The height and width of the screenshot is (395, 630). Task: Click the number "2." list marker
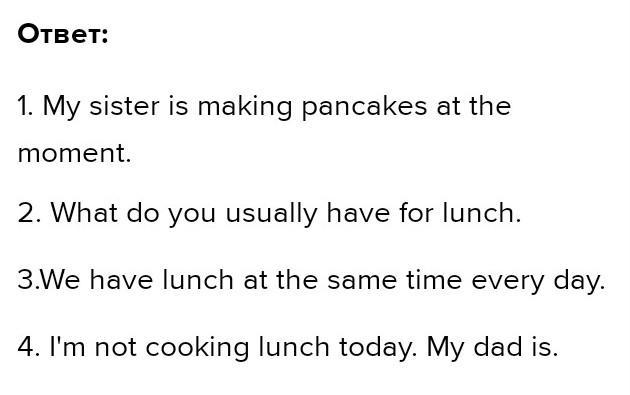(29, 213)
